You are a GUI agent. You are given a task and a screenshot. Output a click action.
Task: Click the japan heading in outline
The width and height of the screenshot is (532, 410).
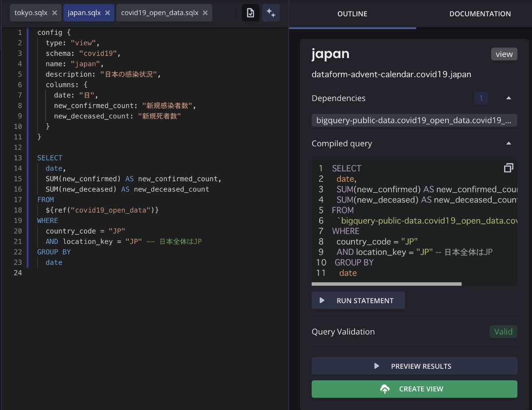(331, 54)
